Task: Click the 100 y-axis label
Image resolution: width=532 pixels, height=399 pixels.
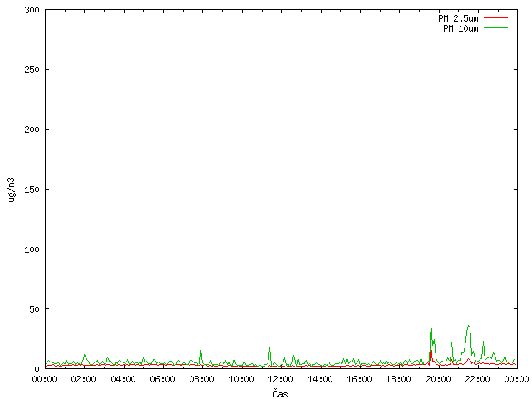Action: click(32, 249)
